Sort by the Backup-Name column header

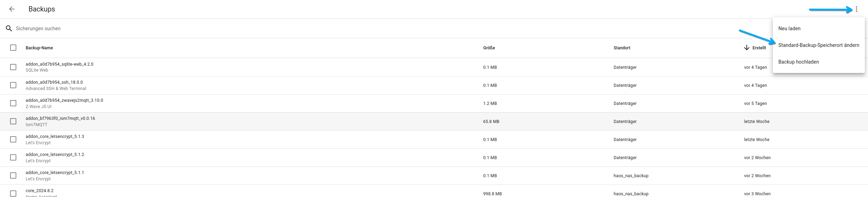tap(39, 48)
